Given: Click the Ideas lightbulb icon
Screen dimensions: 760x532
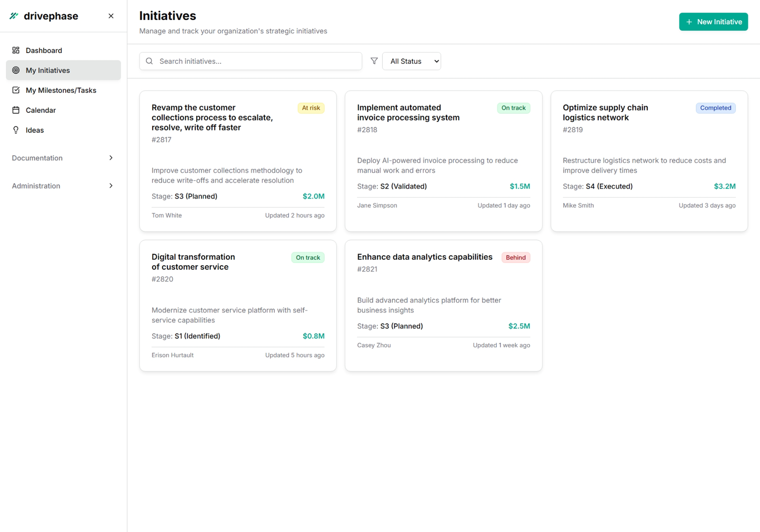Looking at the screenshot, I should [15, 130].
